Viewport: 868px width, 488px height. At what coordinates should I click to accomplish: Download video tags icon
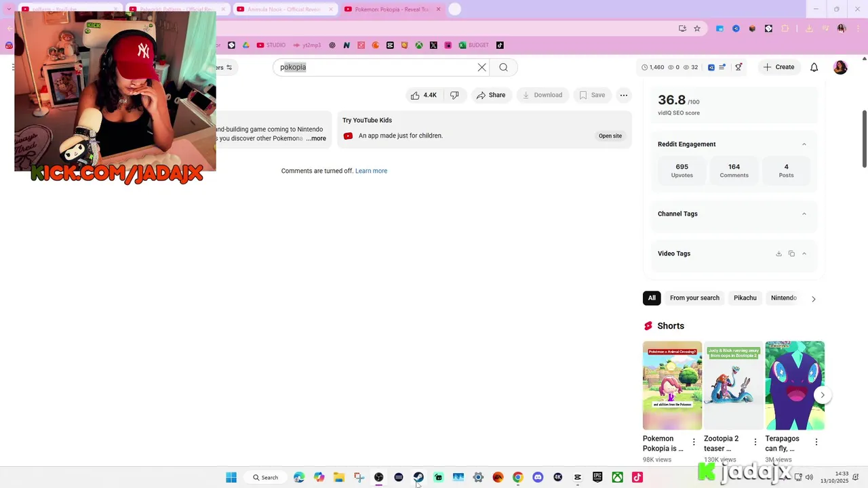point(778,253)
